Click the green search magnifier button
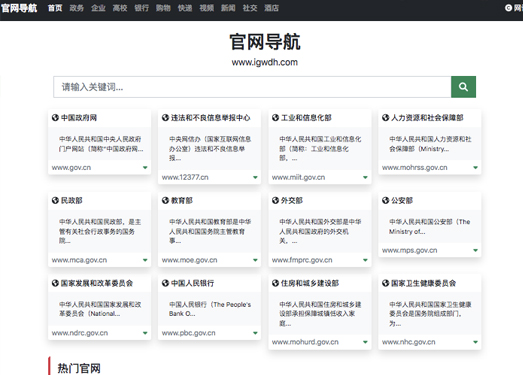This screenshot has height=375, width=523. (x=463, y=87)
